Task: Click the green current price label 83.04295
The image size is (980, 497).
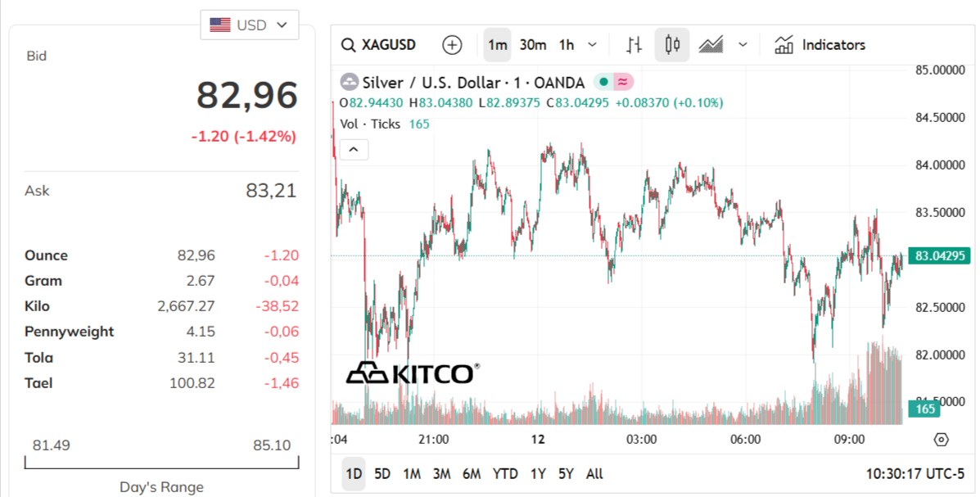Action: [940, 255]
